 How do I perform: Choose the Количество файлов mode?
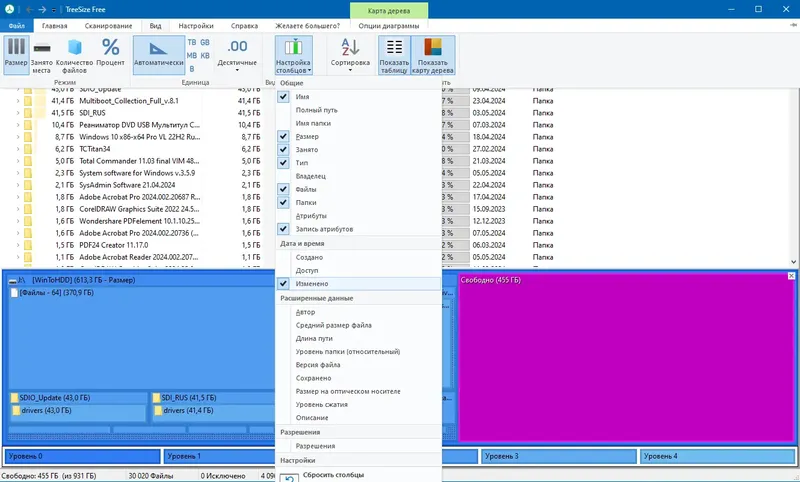click(74, 55)
